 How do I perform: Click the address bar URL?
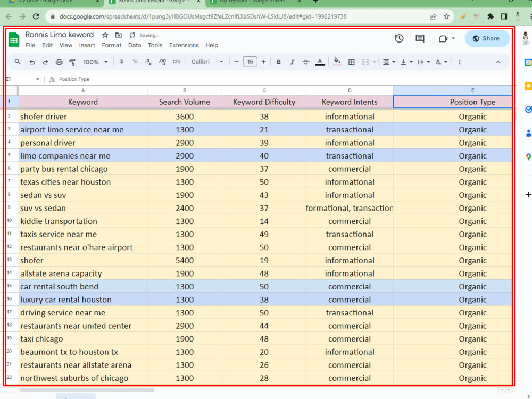(203, 16)
